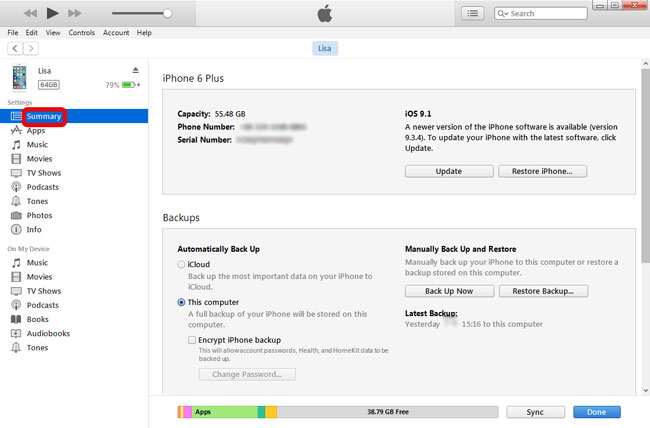Click the 79% battery indicator
The width and height of the screenshot is (650, 428).
122,85
